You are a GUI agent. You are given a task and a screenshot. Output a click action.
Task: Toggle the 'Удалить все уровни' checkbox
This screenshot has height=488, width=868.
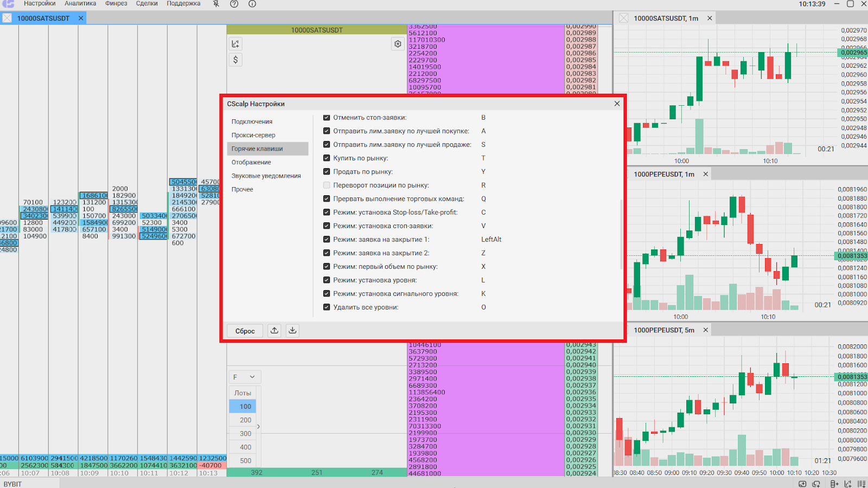(327, 307)
